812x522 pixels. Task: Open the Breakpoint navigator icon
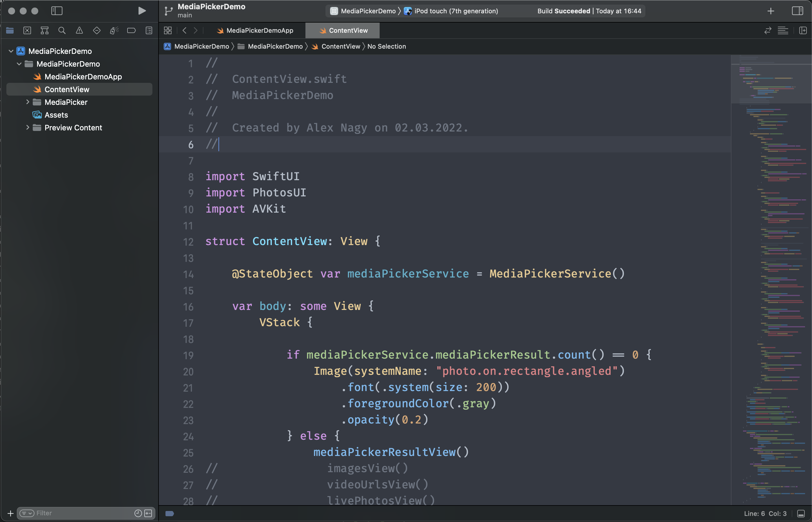(x=131, y=30)
